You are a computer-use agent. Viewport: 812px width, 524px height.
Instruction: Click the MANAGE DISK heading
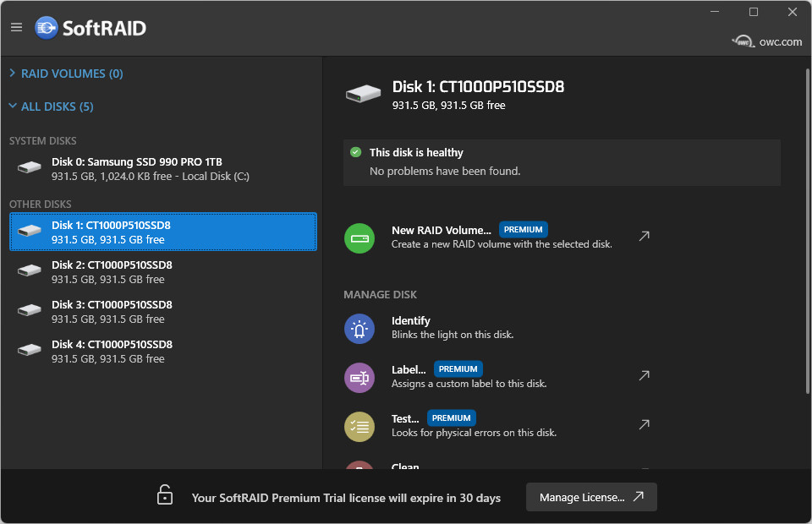(x=380, y=295)
